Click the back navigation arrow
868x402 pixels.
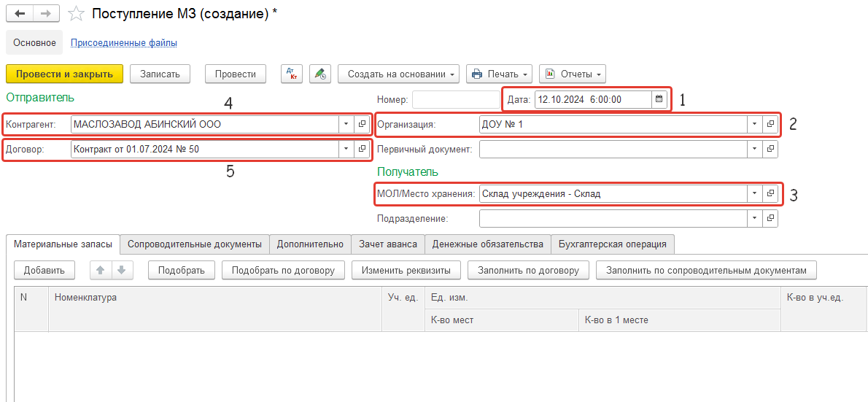[x=20, y=14]
